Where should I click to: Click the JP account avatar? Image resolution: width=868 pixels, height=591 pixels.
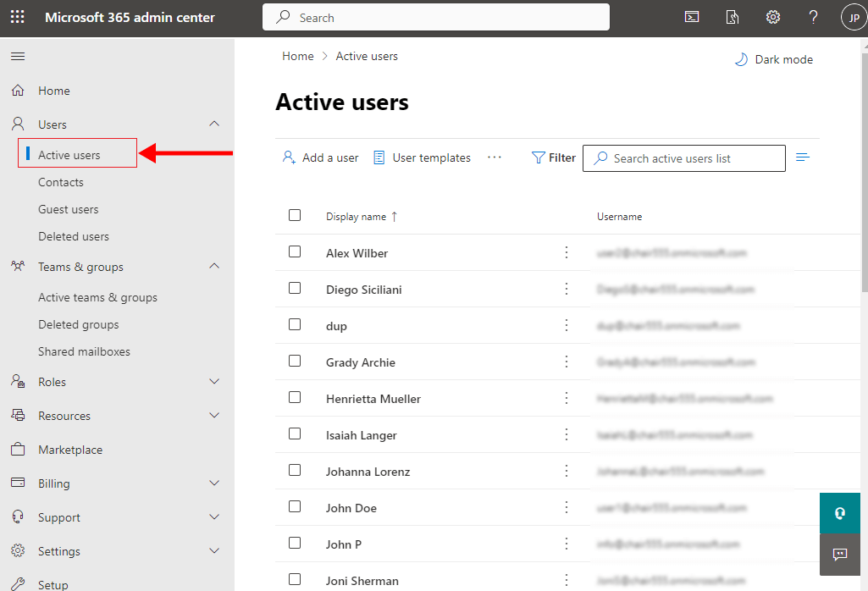tap(854, 17)
